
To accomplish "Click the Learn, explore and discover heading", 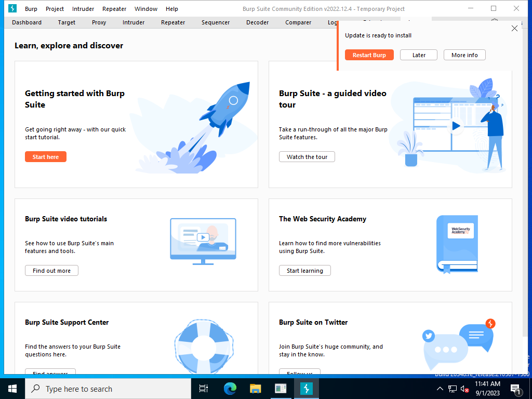I will click(69, 46).
